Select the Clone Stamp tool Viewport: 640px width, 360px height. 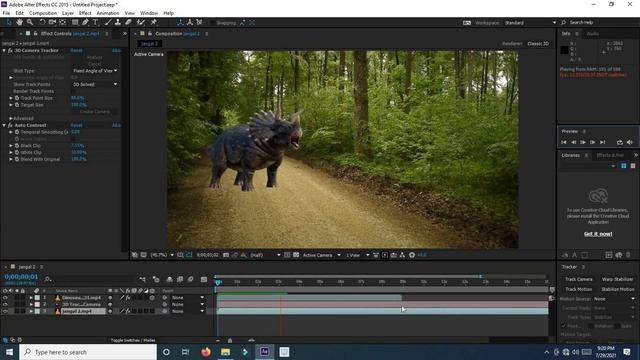point(118,22)
